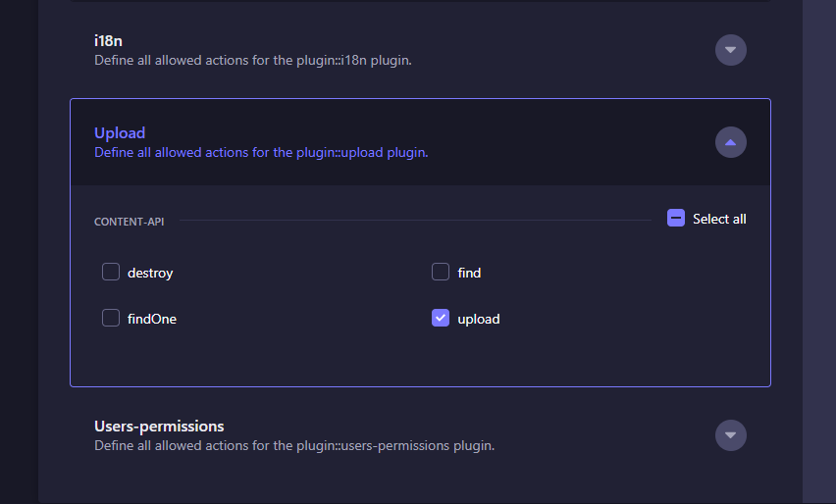
Task: Click the find label text
Action: (469, 273)
